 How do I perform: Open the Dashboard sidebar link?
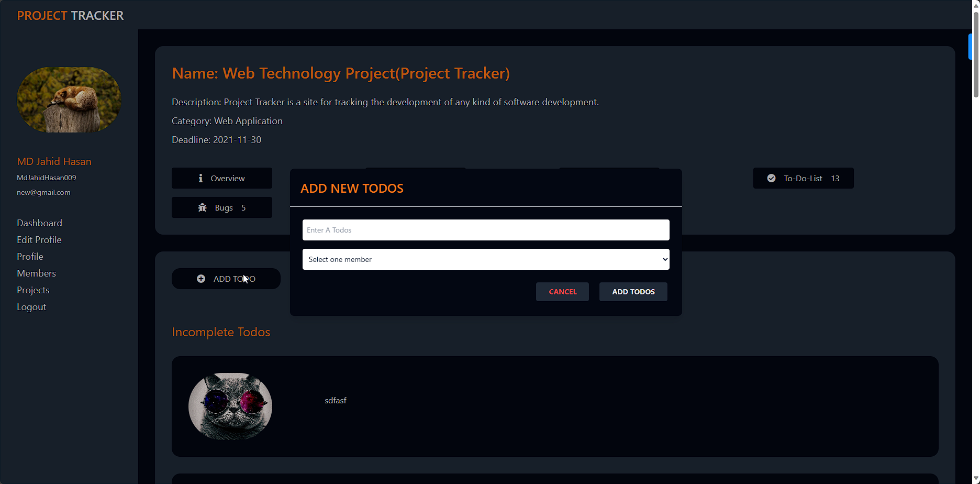39,223
